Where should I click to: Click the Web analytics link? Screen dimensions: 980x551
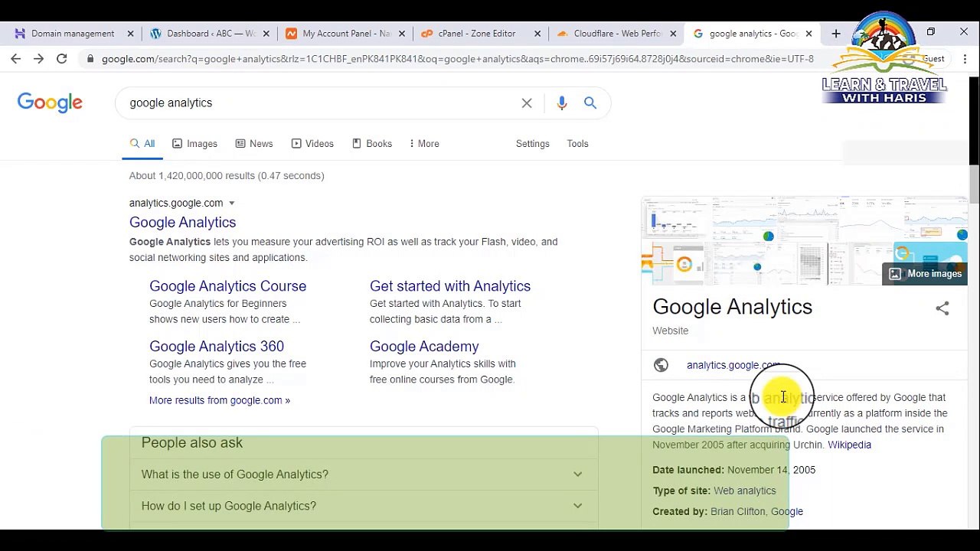point(744,491)
